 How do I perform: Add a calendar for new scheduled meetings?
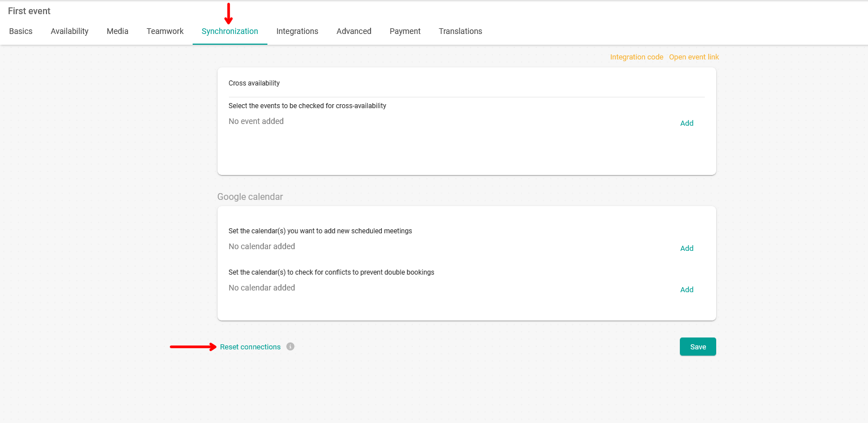[x=687, y=248]
